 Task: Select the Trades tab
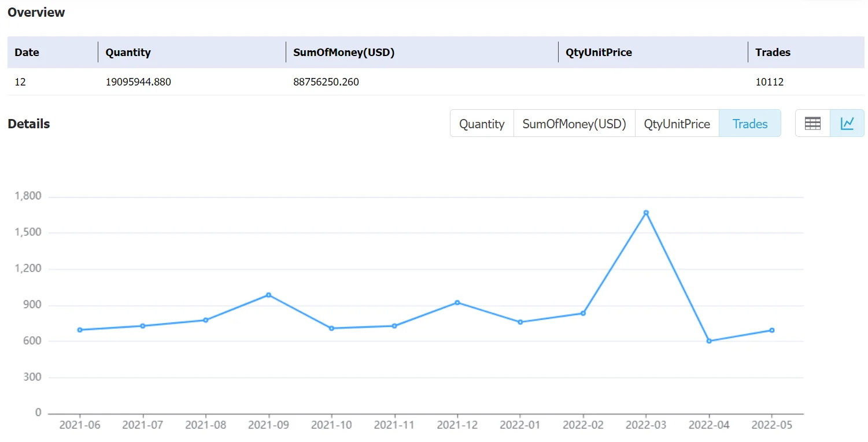click(750, 124)
